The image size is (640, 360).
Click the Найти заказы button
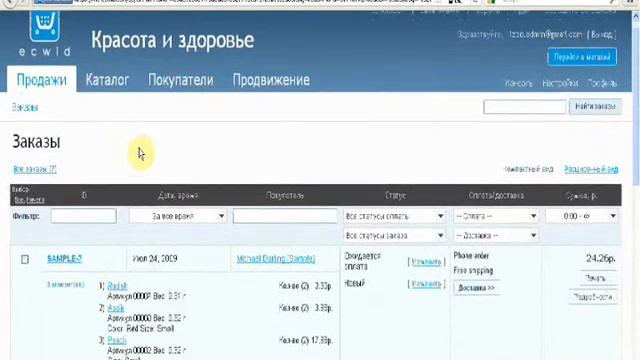[595, 107]
